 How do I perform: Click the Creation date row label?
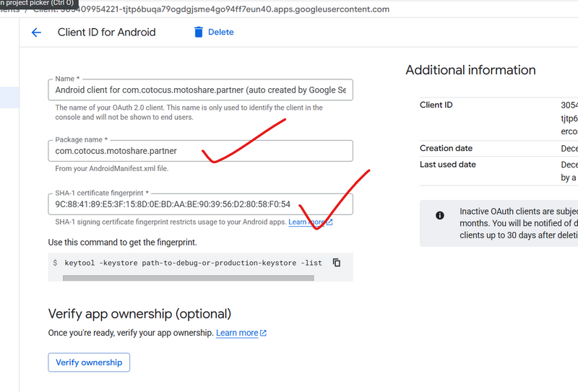point(446,148)
